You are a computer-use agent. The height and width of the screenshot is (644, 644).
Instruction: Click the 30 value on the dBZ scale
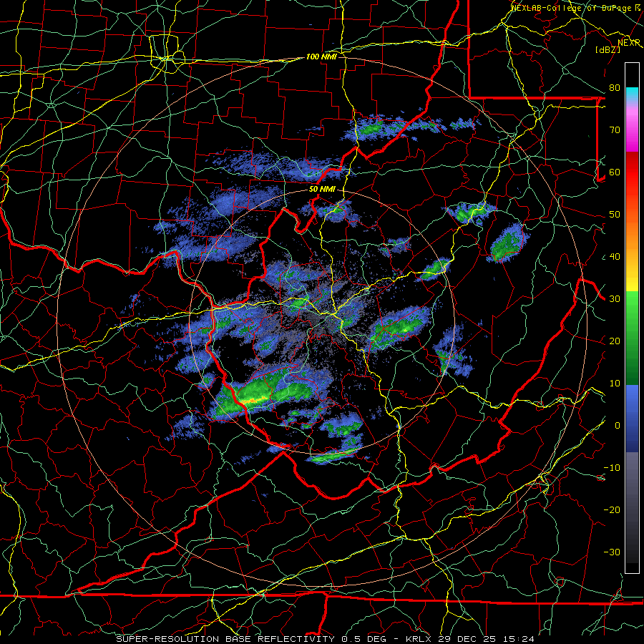[x=615, y=299]
